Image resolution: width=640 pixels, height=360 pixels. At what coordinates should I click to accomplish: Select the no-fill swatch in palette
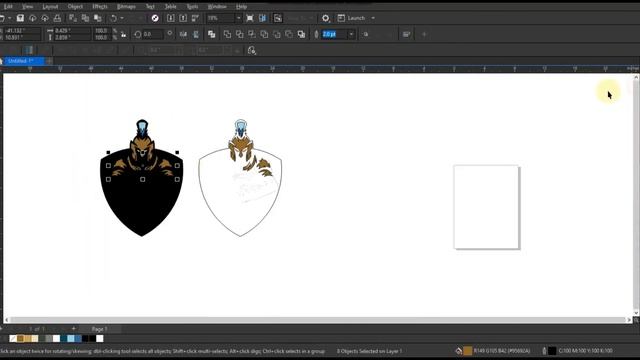pos(13,338)
